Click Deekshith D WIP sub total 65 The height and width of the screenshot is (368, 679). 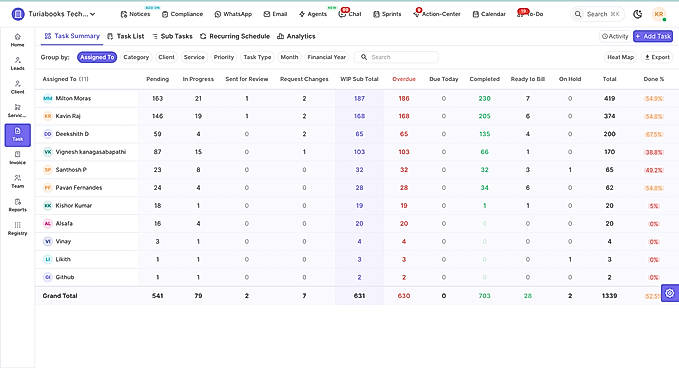click(x=359, y=134)
